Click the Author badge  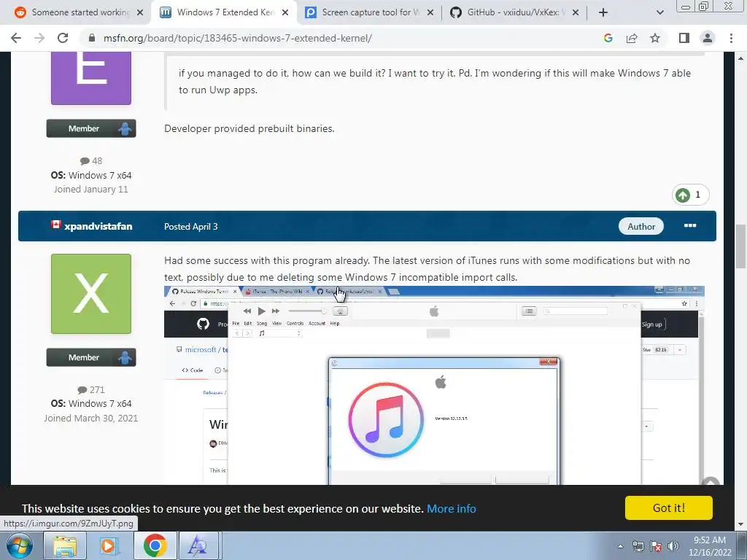(640, 227)
